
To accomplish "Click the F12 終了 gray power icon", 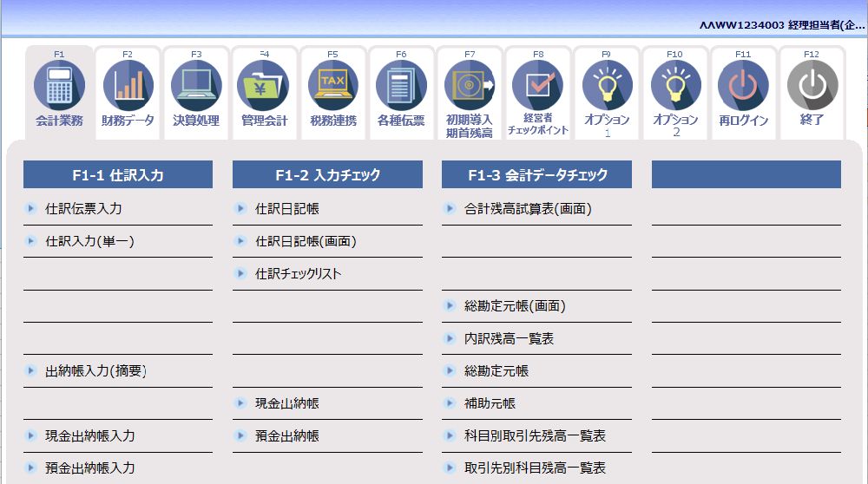I will [x=812, y=86].
